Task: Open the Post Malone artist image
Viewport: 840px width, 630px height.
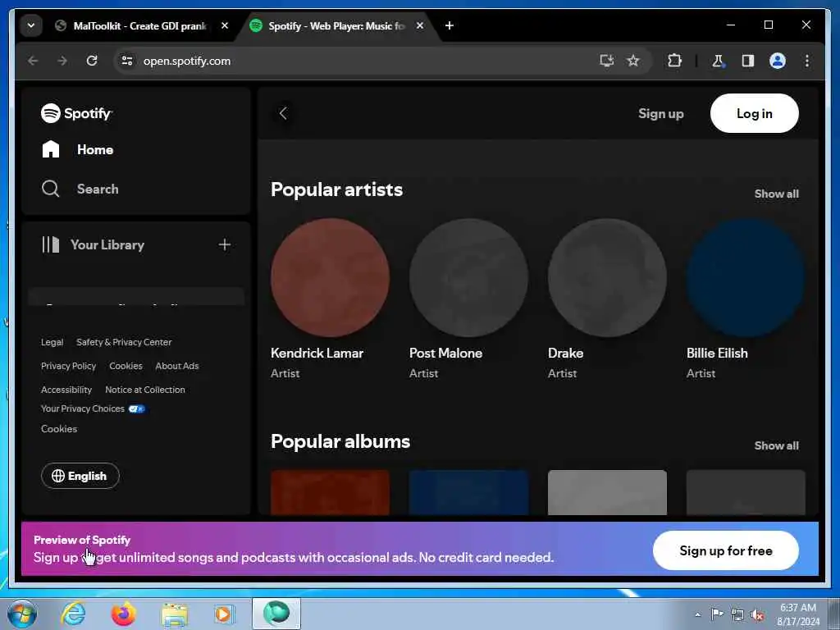Action: point(468,277)
